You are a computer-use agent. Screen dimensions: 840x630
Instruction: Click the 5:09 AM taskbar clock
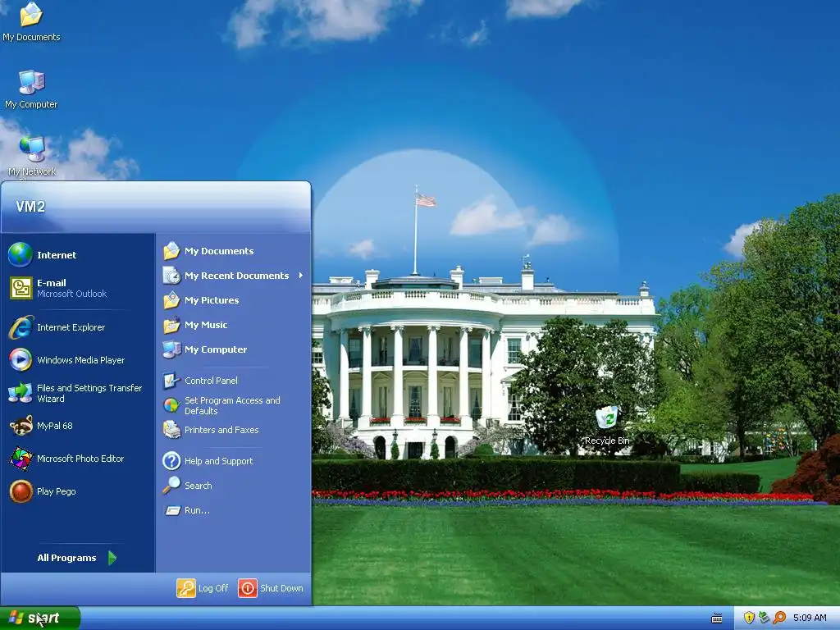point(810,618)
